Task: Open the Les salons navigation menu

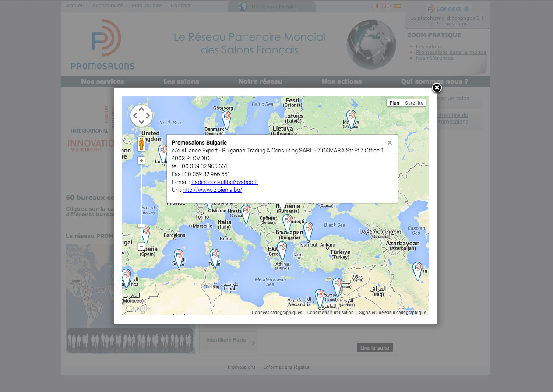Action: 181,81
